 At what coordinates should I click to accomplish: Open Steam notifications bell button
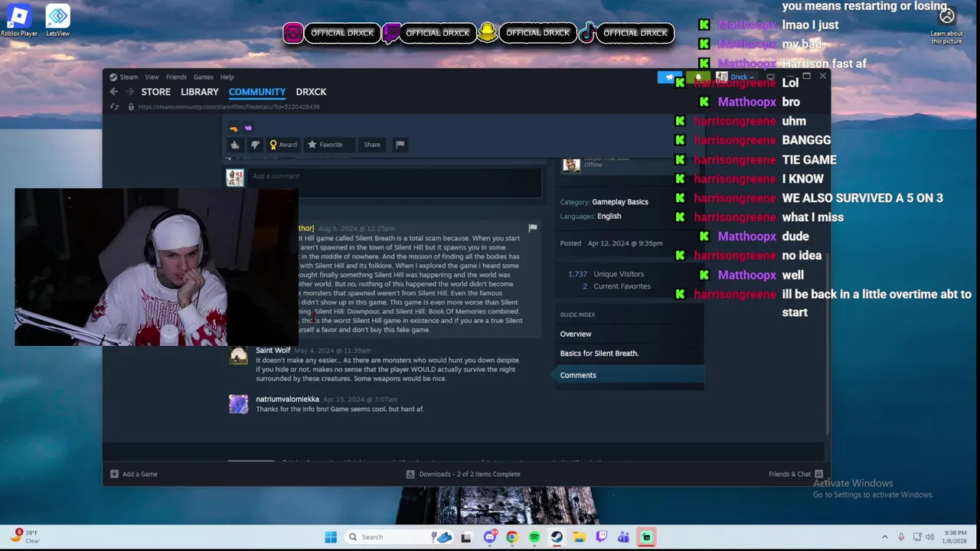(698, 77)
